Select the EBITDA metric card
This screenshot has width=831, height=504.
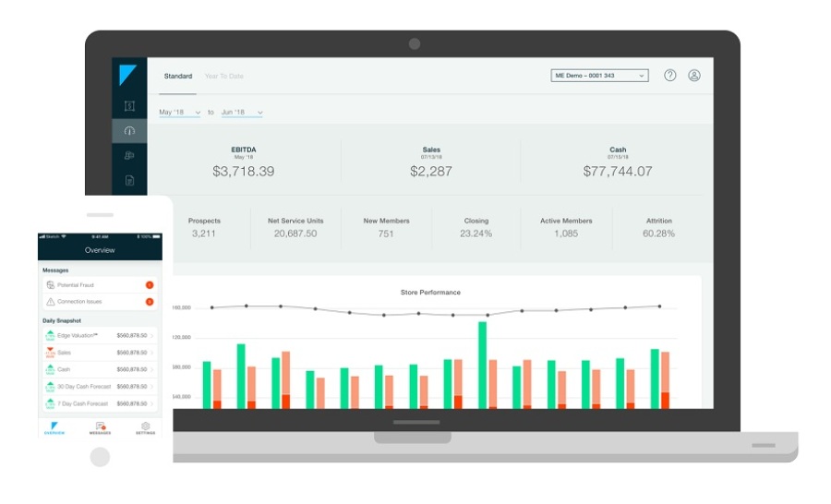[x=244, y=162]
